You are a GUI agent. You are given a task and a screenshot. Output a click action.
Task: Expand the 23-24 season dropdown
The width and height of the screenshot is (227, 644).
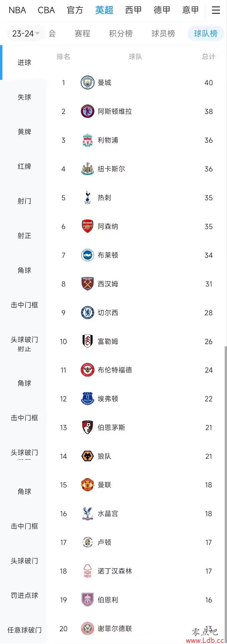(26, 34)
